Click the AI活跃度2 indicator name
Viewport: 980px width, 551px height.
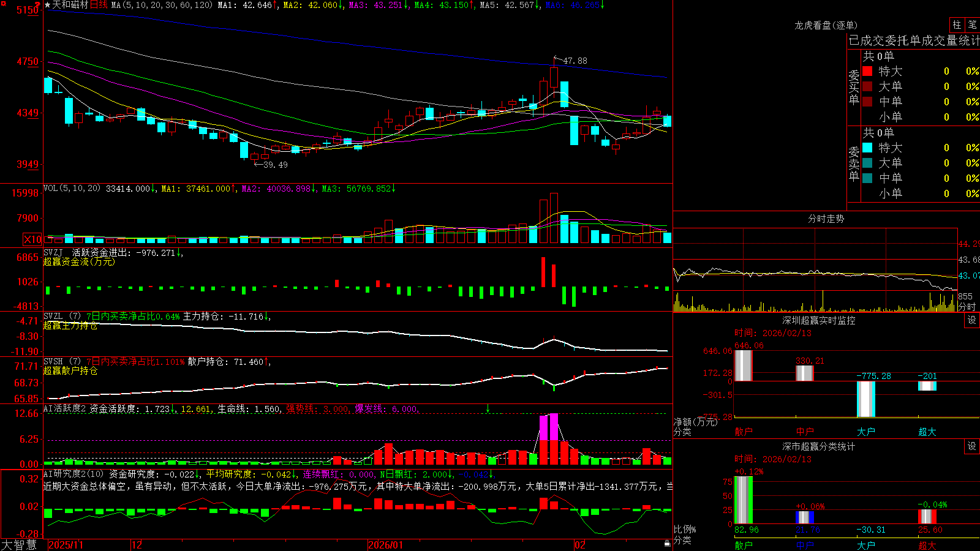[65, 409]
